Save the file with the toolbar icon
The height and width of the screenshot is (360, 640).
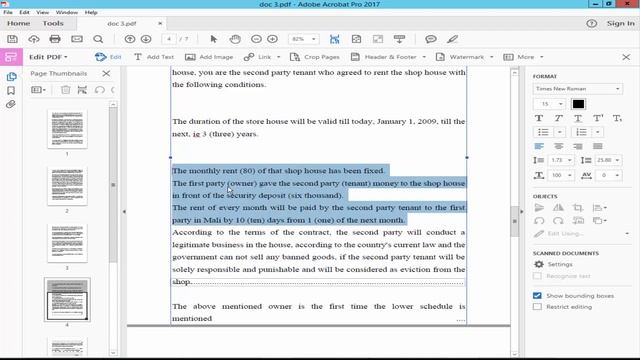tap(12, 39)
